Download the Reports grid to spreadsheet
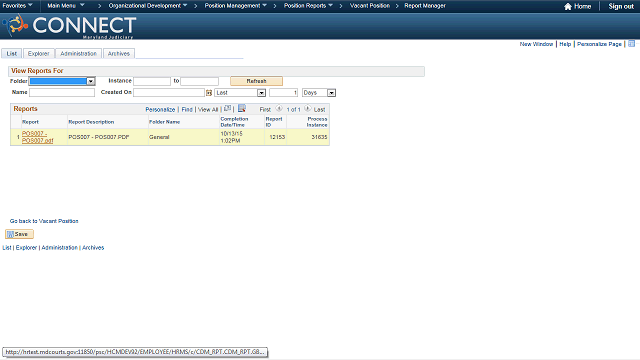The height and width of the screenshot is (360, 640). click(x=242, y=108)
